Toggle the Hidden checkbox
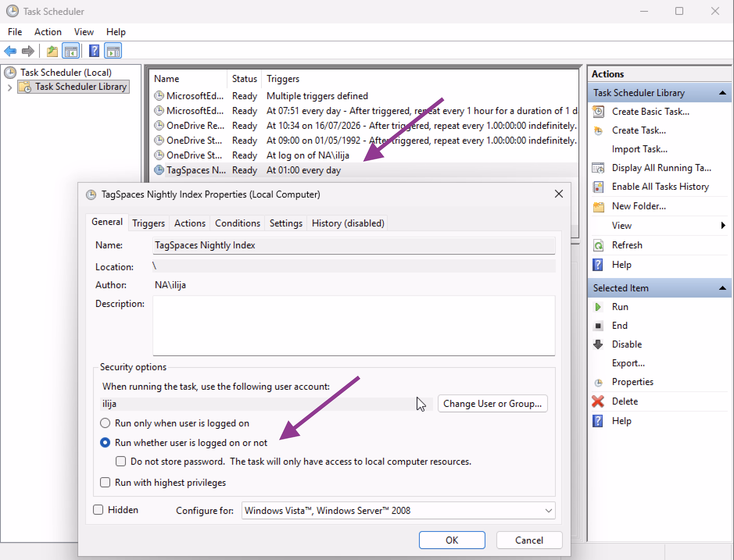734x560 pixels. [98, 510]
